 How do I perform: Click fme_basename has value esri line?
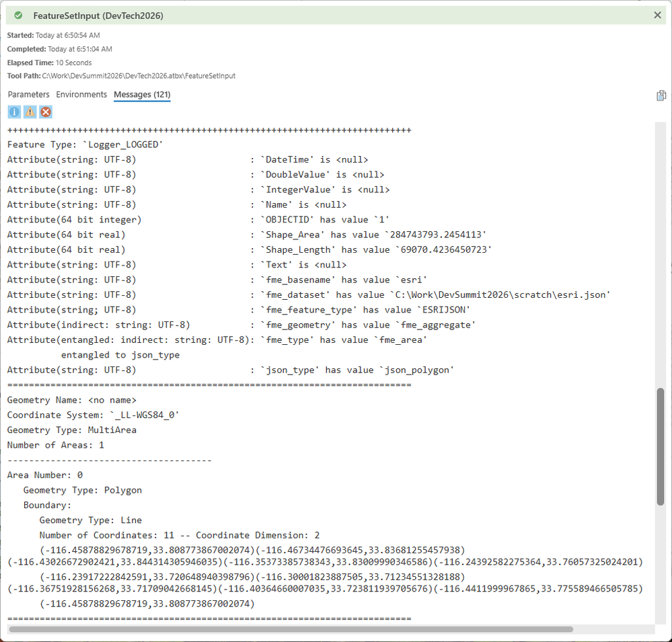(x=217, y=280)
